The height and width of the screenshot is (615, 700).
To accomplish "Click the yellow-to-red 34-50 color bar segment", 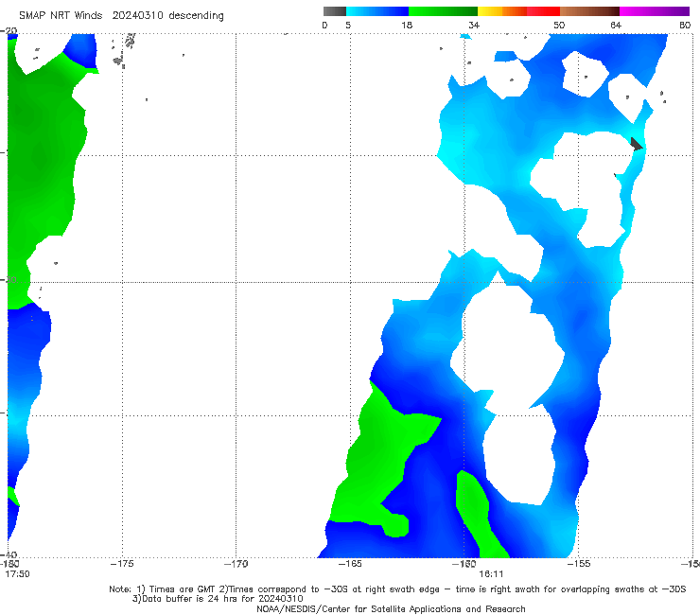I will [518, 11].
